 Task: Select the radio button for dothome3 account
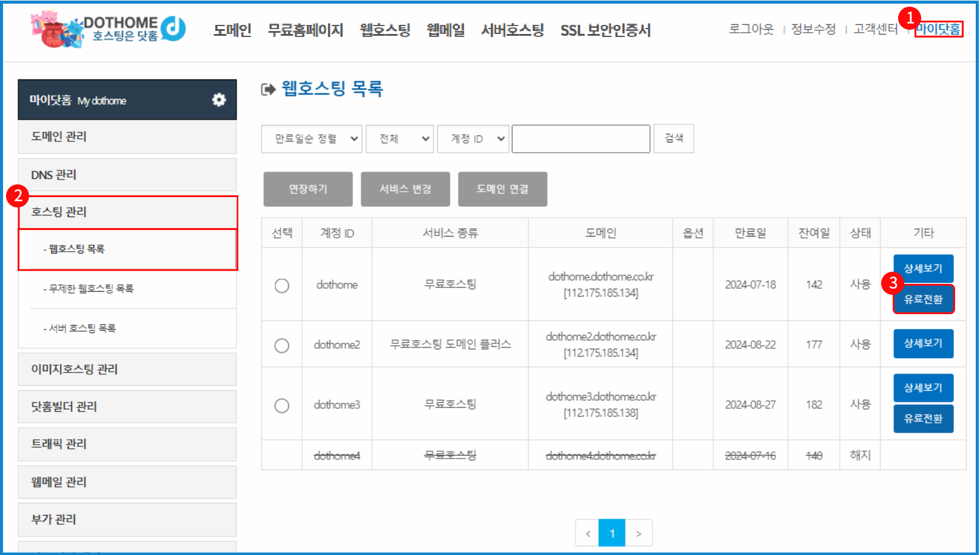(282, 405)
